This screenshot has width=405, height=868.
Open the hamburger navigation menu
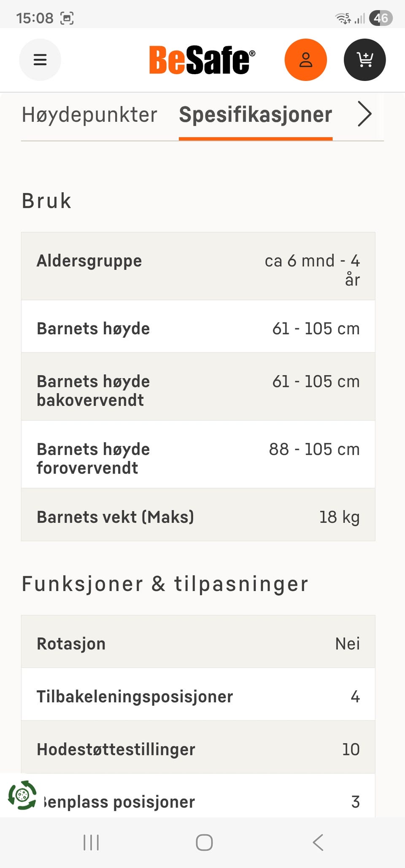pos(40,59)
